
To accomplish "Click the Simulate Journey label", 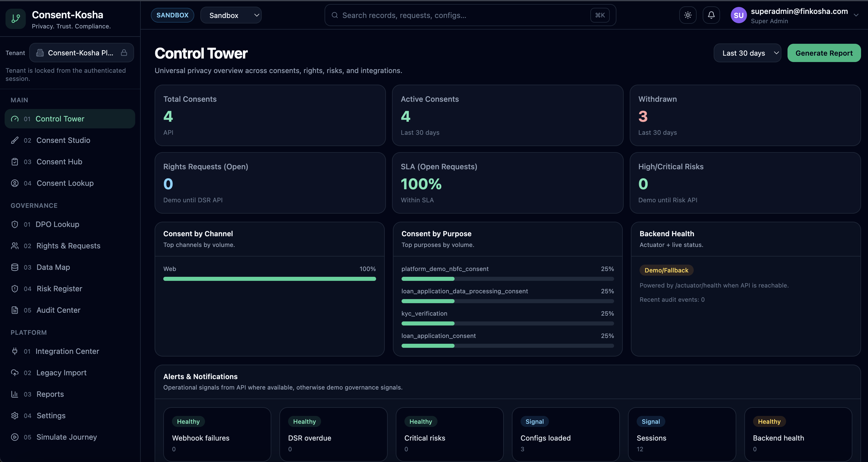I will pyautogui.click(x=67, y=437).
